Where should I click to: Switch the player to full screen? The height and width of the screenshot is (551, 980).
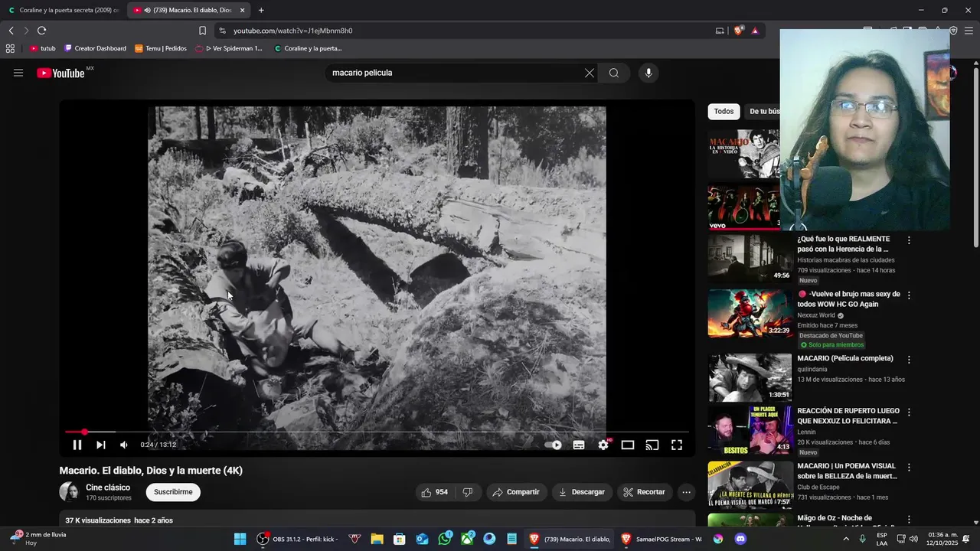tap(677, 445)
